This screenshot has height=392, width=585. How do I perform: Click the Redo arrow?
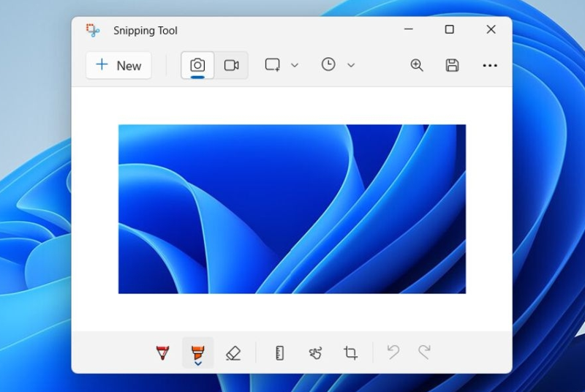[x=424, y=352]
